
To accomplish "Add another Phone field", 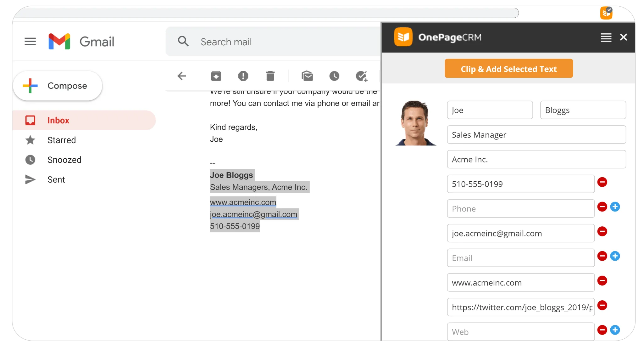I will [615, 207].
